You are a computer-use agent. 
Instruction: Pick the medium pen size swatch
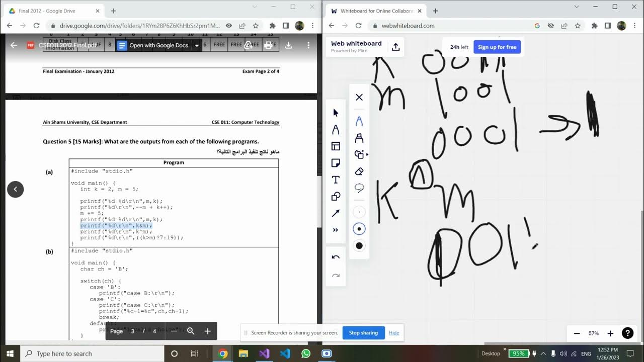(x=359, y=229)
